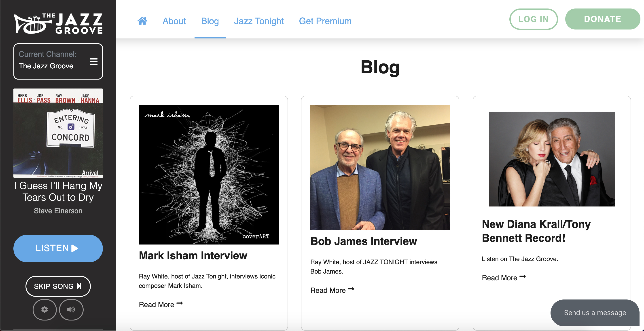Viewport: 644px width, 331px height.
Task: Read More on Mark Isham Interview
Action: [161, 305]
